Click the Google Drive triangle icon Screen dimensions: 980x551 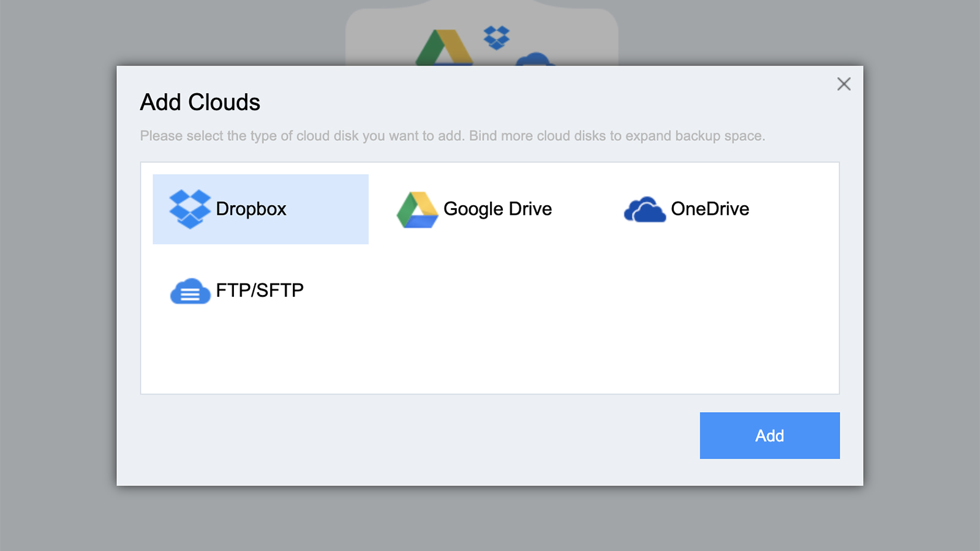(x=417, y=209)
